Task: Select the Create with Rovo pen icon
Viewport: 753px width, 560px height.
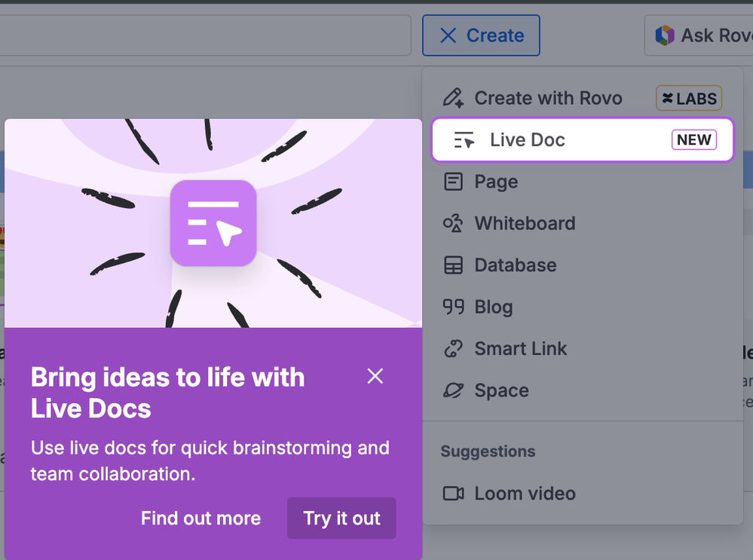Action: pos(453,98)
